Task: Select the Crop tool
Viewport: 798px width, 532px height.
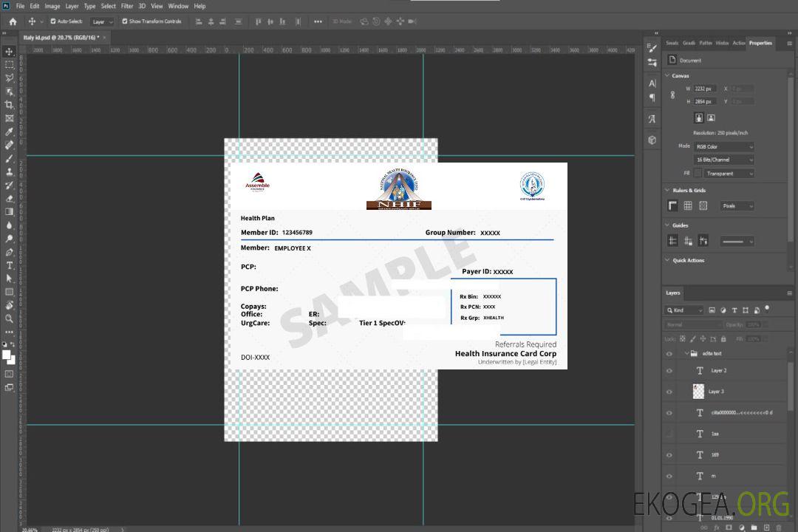Action: click(x=9, y=105)
